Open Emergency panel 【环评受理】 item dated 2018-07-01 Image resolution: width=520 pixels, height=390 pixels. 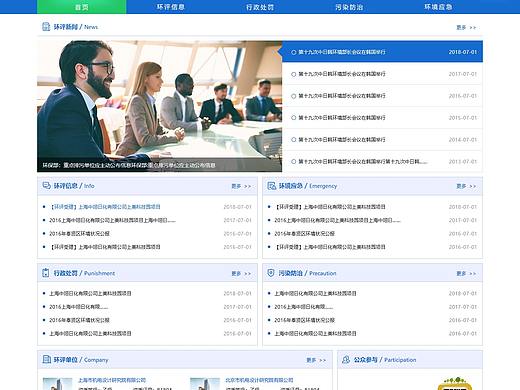coord(330,207)
